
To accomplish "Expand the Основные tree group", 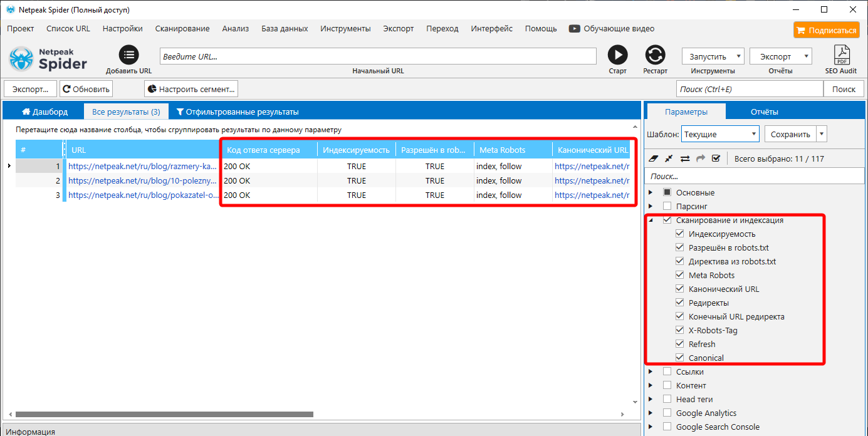I will pos(651,192).
